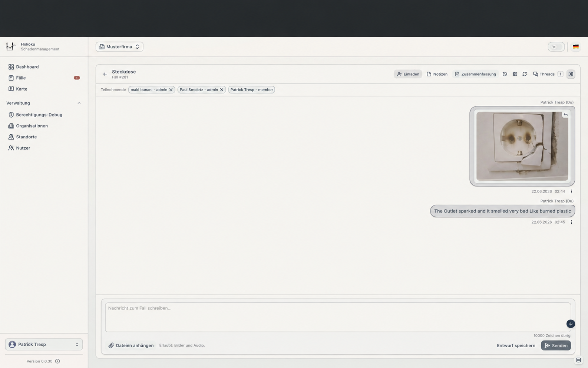Open the database icon in bottom corner
588x368 pixels.
(578, 360)
